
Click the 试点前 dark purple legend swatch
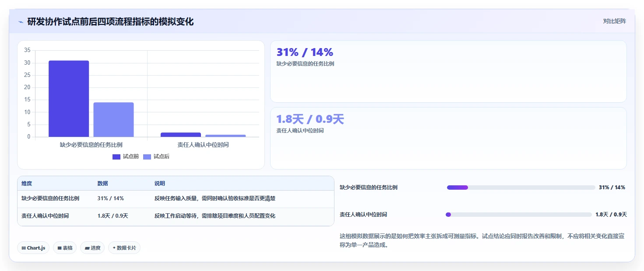(x=116, y=157)
